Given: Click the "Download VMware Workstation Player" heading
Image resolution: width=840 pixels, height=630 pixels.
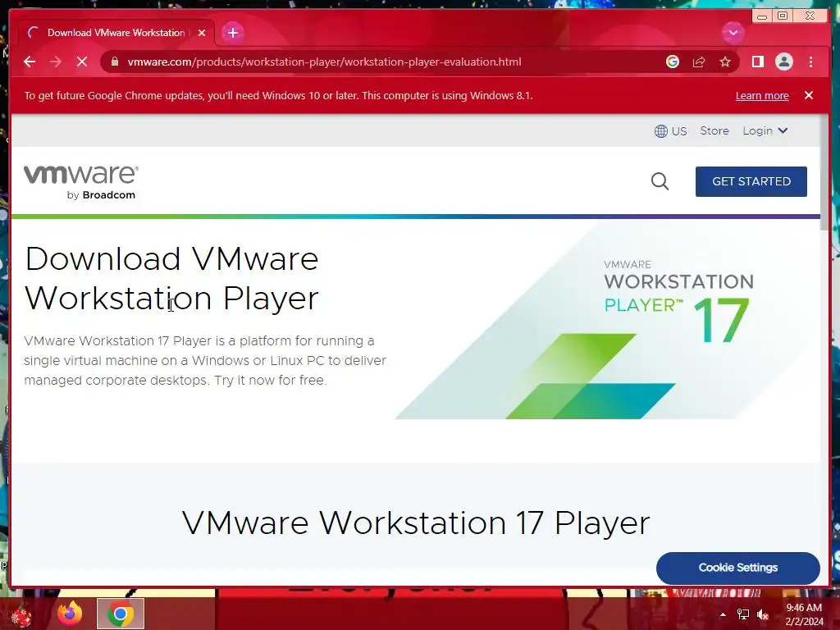Looking at the screenshot, I should 171,279.
